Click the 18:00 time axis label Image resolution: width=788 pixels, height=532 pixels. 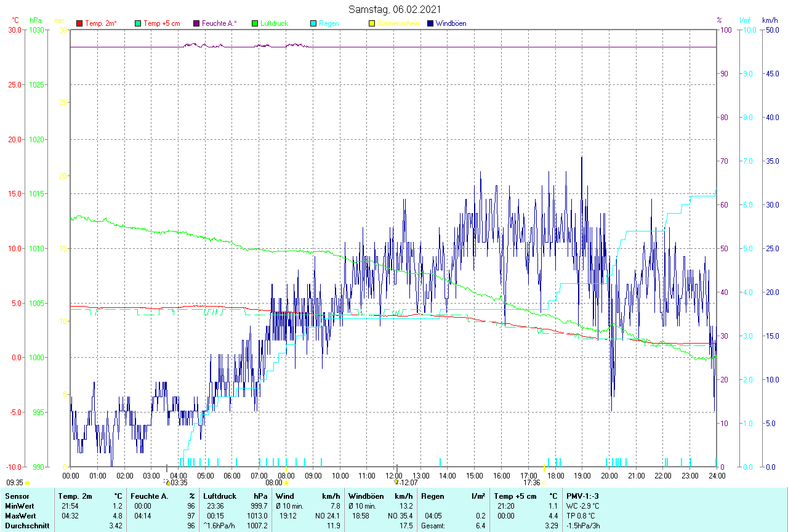[x=555, y=475]
